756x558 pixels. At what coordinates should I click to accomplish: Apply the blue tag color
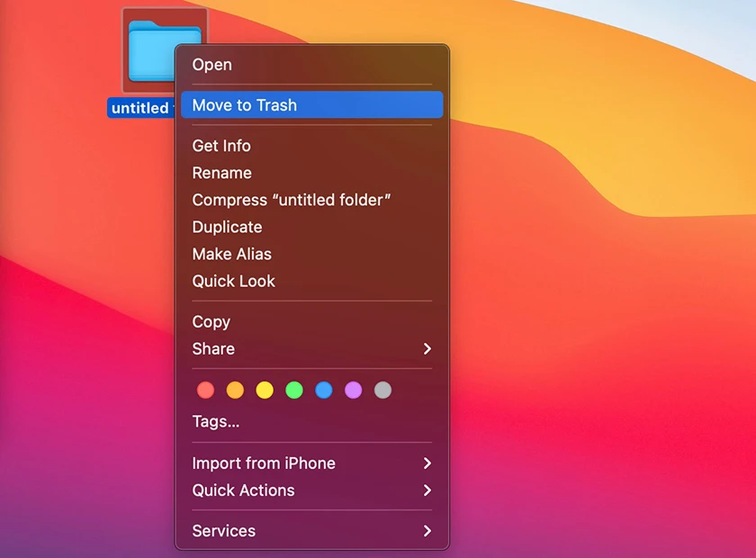coord(323,390)
